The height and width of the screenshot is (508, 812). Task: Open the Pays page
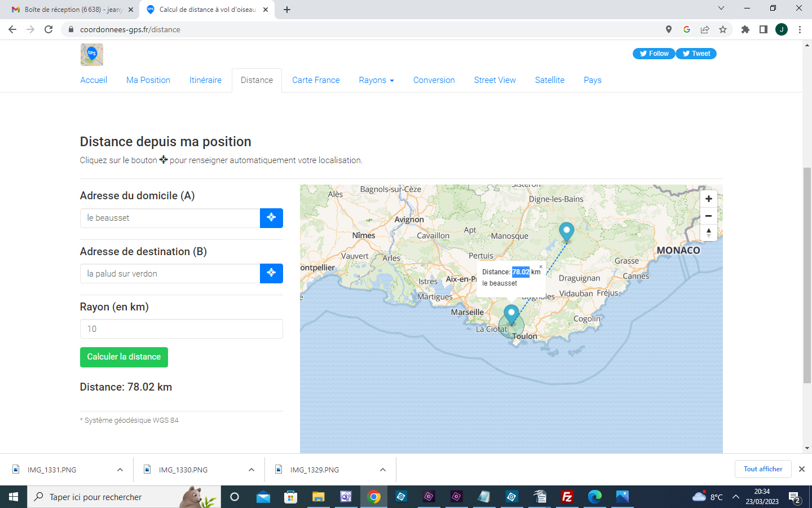click(x=593, y=80)
